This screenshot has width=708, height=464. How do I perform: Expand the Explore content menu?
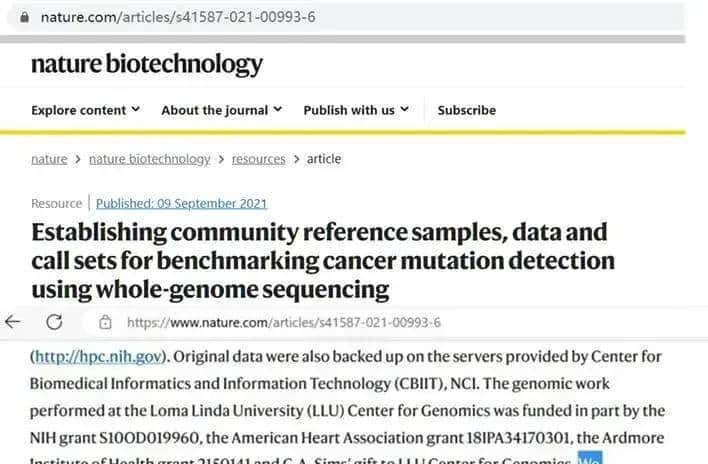(85, 110)
